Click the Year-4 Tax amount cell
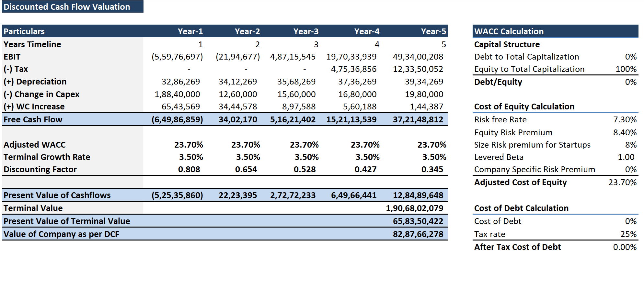Viewport: 644px width, 291px height. click(353, 69)
